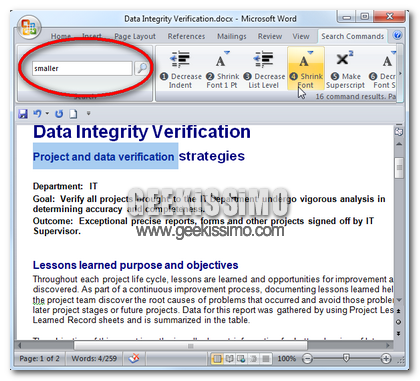This screenshot has width=420, height=381.
Task: Click the Redo arrow in the quick toolbar
Action: pos(59,114)
